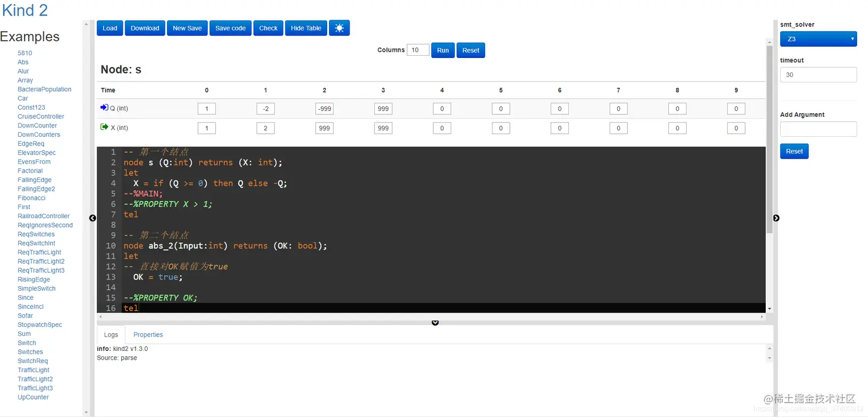Focus the timeout input field
This screenshot has height=417, width=868.
click(818, 75)
